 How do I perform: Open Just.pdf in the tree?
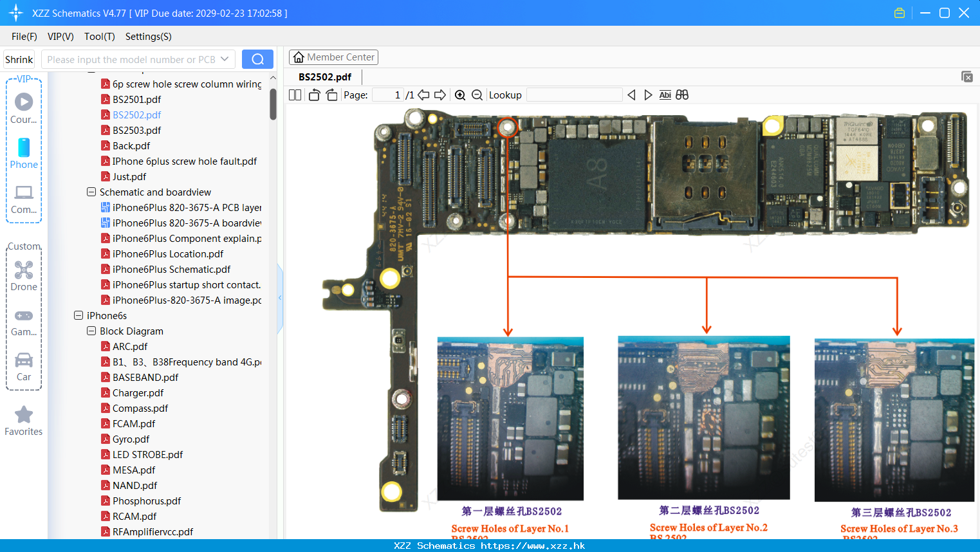(129, 176)
